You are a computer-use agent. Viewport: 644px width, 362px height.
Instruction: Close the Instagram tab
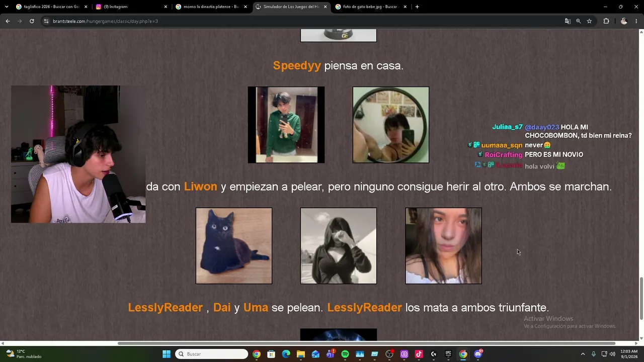click(x=166, y=7)
